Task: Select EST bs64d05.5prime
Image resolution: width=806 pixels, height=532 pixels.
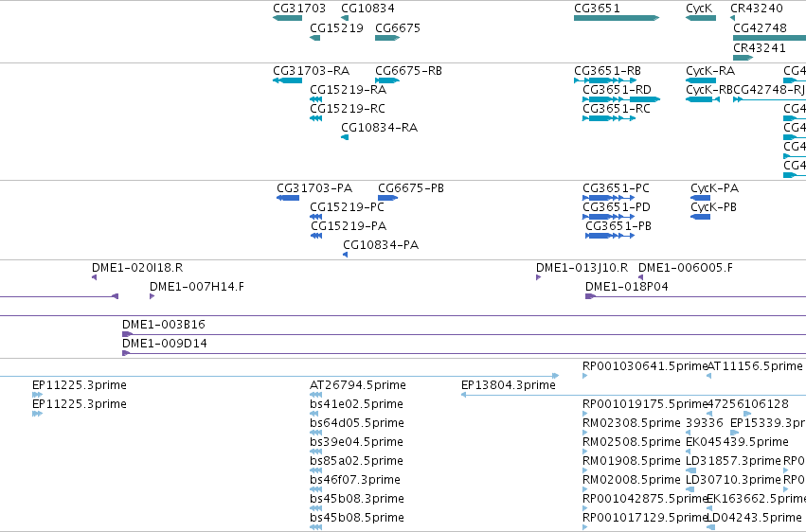Action: tap(357, 423)
